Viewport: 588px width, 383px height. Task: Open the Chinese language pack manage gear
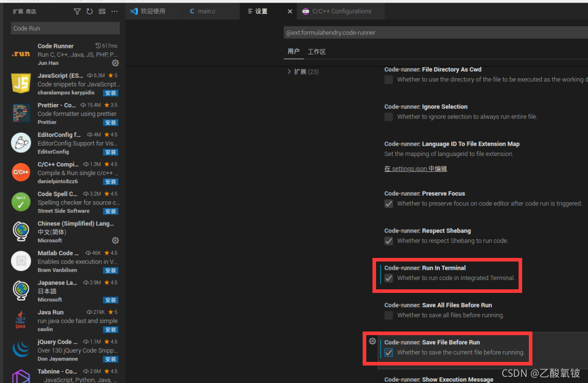(x=116, y=240)
